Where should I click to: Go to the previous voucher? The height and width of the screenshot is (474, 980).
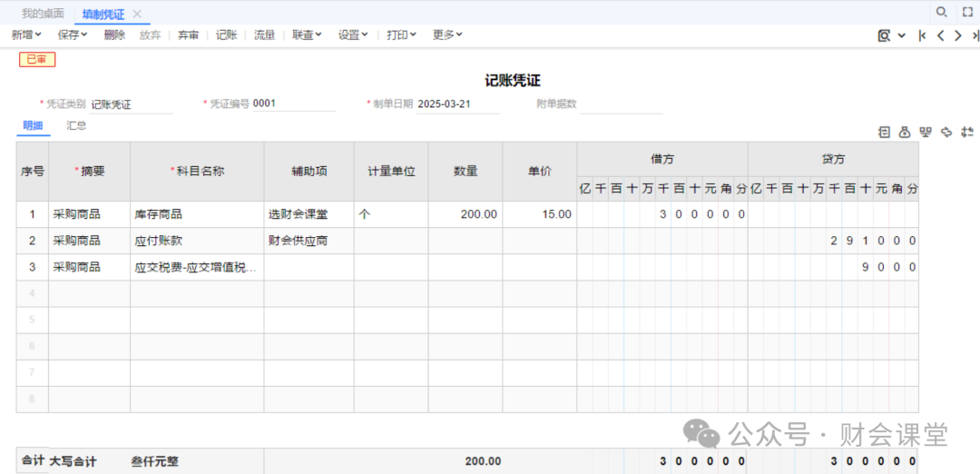(941, 35)
